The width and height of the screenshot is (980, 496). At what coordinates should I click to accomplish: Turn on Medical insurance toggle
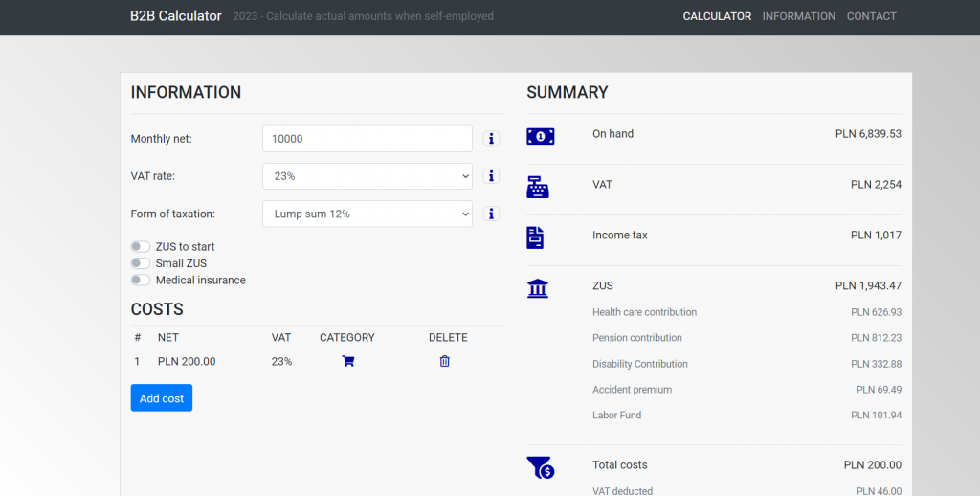[140, 281]
